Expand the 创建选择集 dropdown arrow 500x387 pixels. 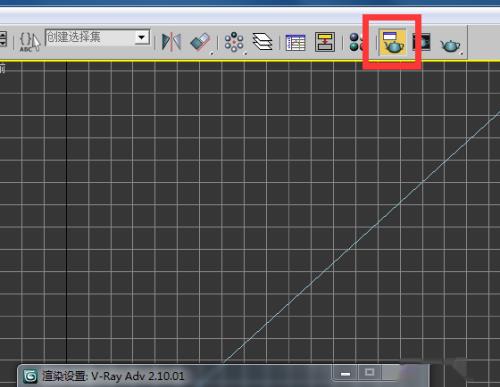[x=142, y=37]
